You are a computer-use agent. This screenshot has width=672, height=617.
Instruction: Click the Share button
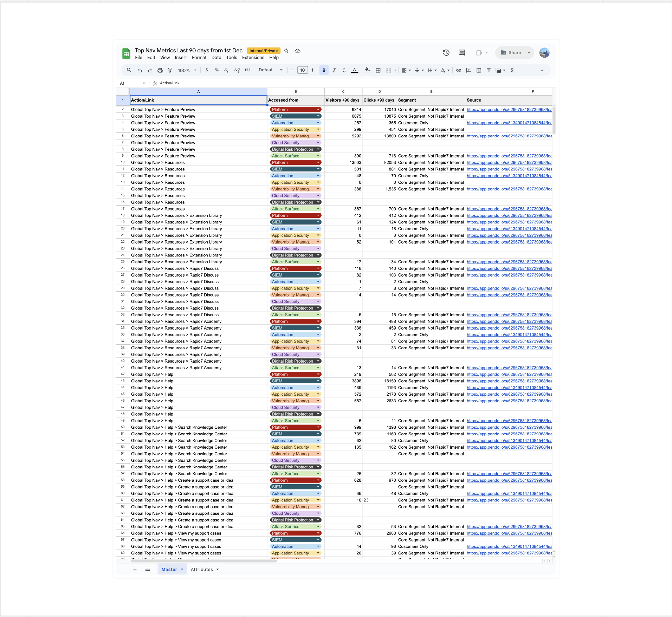511,53
